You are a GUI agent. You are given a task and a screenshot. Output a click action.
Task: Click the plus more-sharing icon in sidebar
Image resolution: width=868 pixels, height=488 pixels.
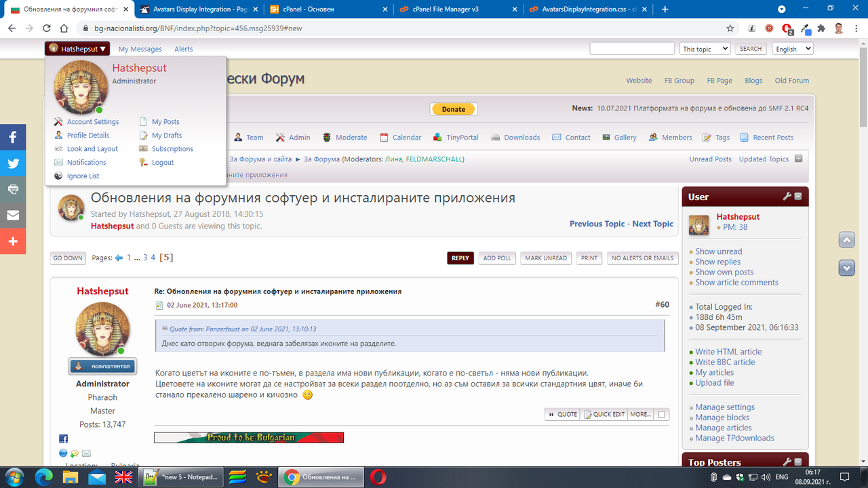pos(13,241)
